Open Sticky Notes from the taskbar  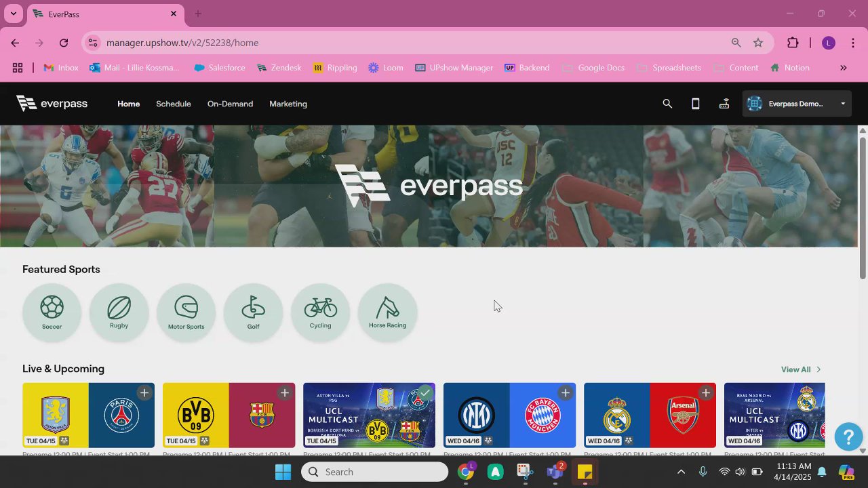[585, 472]
